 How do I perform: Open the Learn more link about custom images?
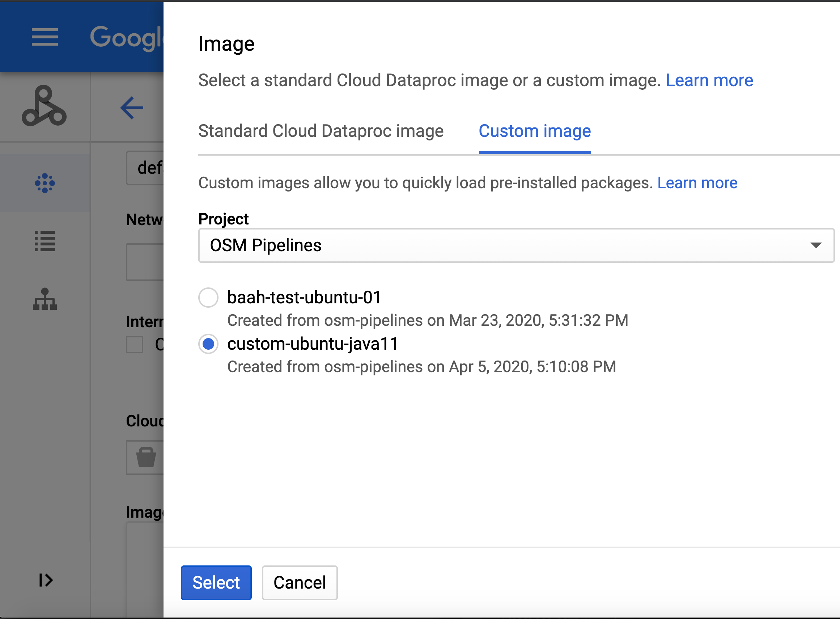(x=698, y=183)
